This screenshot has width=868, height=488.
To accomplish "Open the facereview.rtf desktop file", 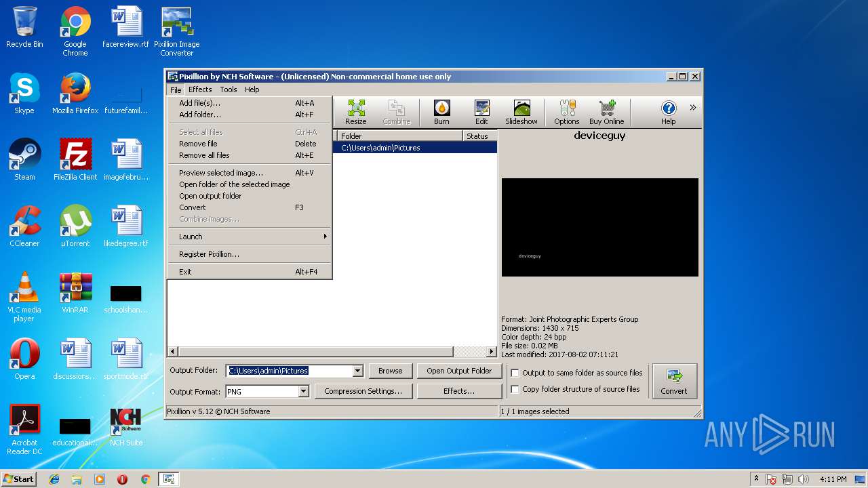I will [125, 28].
